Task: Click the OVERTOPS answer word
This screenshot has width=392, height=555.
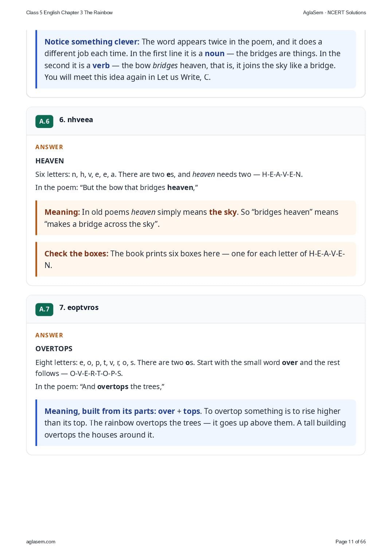Action: click(x=54, y=349)
